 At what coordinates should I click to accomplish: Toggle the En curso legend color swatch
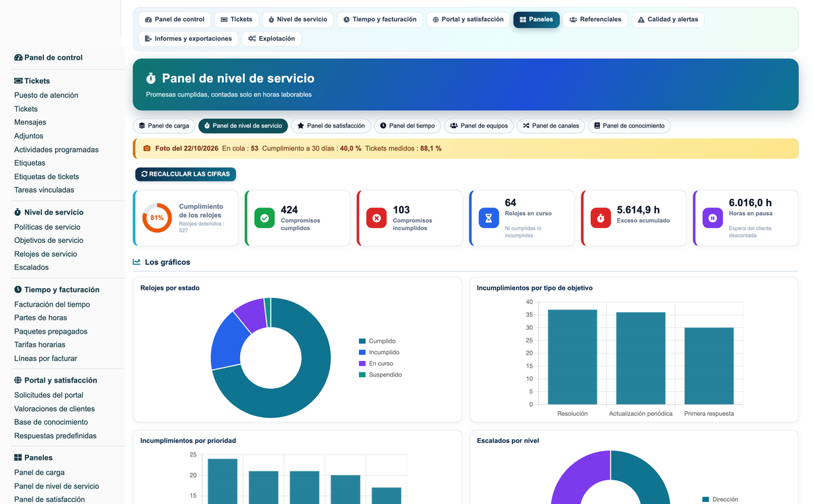362,364
